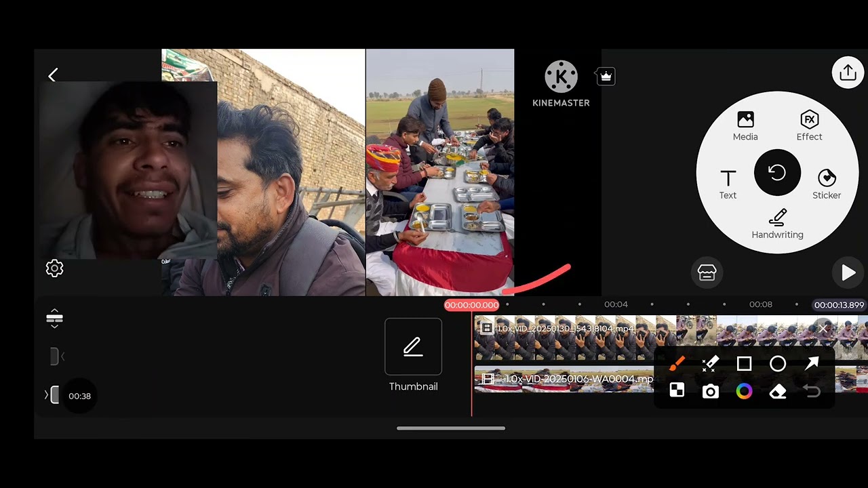Tap the center undo button of wheel
This screenshot has height=488, width=868.
(x=777, y=173)
